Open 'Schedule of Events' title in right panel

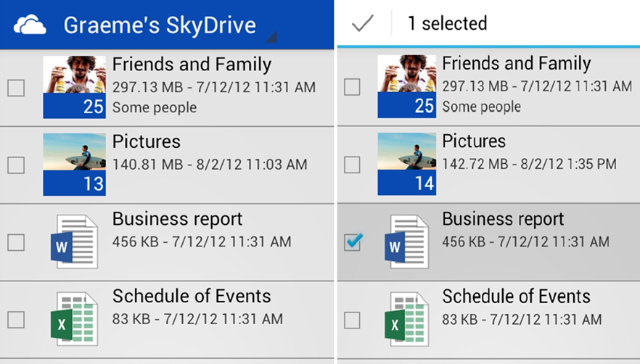pyautogui.click(x=517, y=297)
